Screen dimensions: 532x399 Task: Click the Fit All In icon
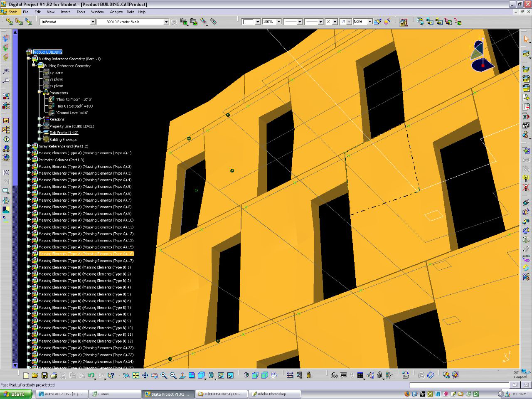pos(135,375)
